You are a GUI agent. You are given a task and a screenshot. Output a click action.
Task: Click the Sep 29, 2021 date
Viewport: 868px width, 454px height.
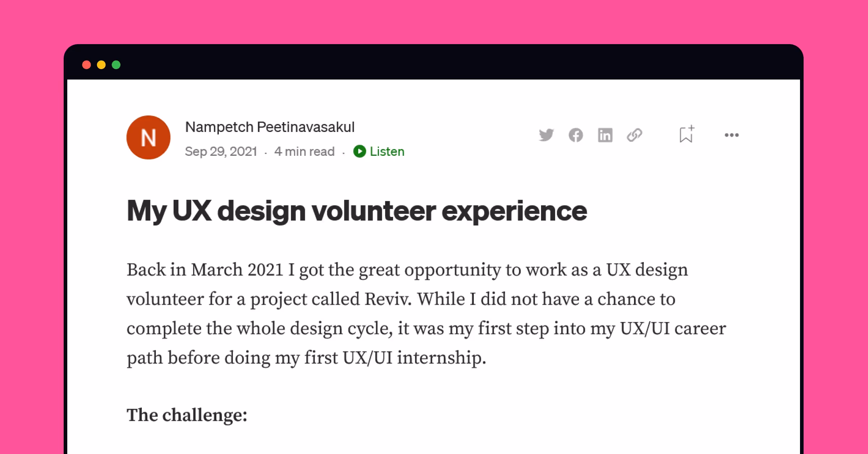coord(221,152)
